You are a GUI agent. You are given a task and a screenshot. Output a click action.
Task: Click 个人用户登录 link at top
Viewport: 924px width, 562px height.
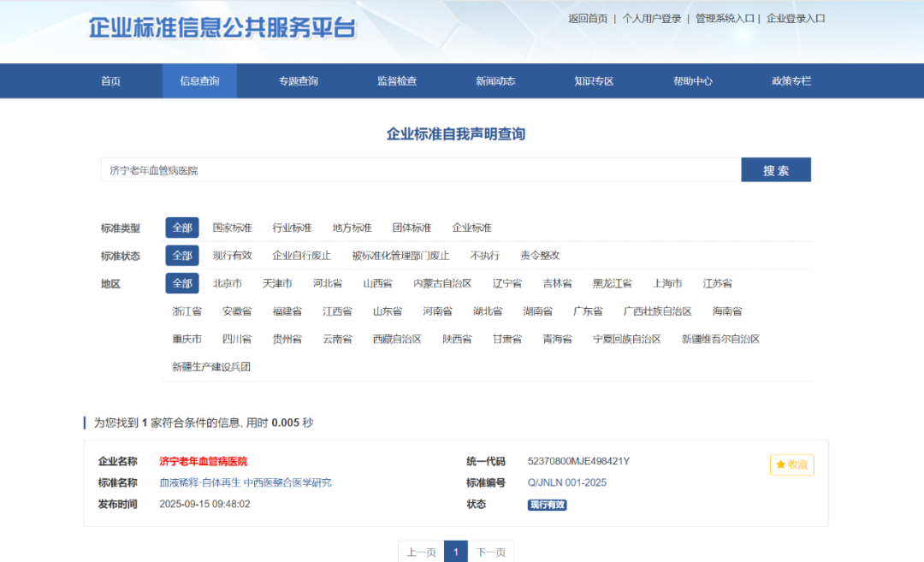pyautogui.click(x=651, y=18)
